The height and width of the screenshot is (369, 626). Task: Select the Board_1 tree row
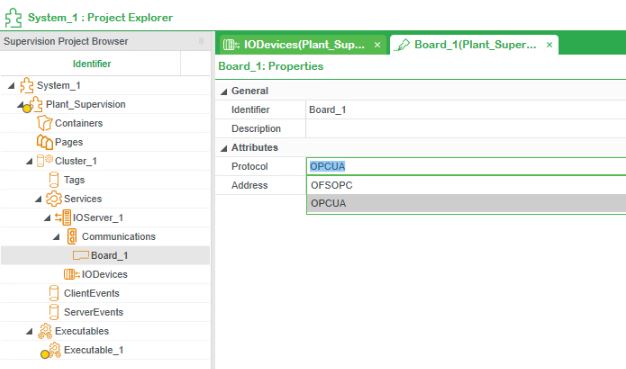105,256
